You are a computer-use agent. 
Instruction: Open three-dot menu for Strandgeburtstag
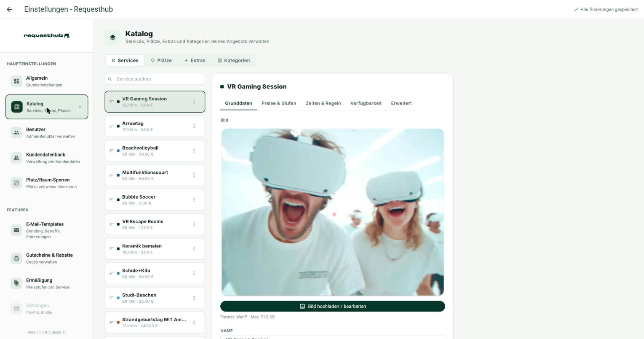coord(194,322)
